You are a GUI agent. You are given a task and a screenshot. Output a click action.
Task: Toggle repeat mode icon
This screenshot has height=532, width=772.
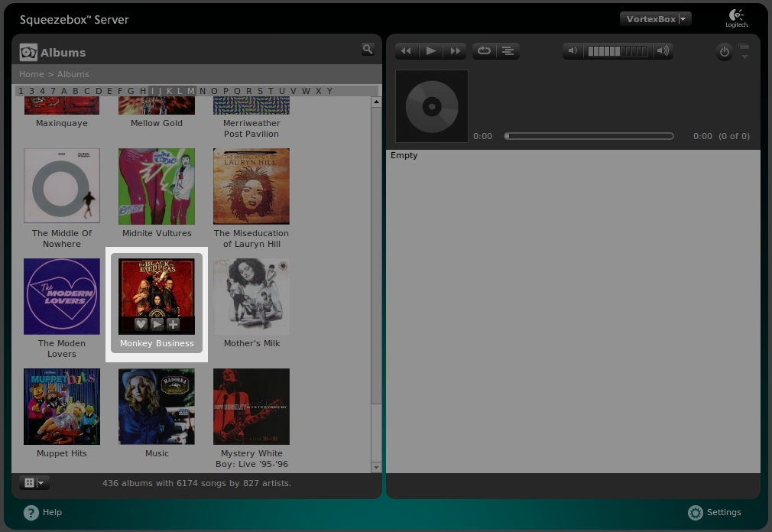pos(484,50)
